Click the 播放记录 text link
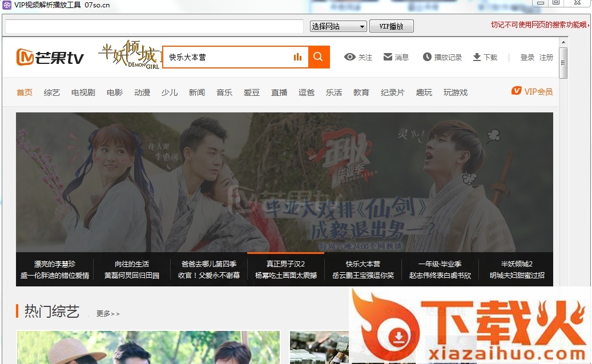The height and width of the screenshot is (364, 592). tap(448, 57)
